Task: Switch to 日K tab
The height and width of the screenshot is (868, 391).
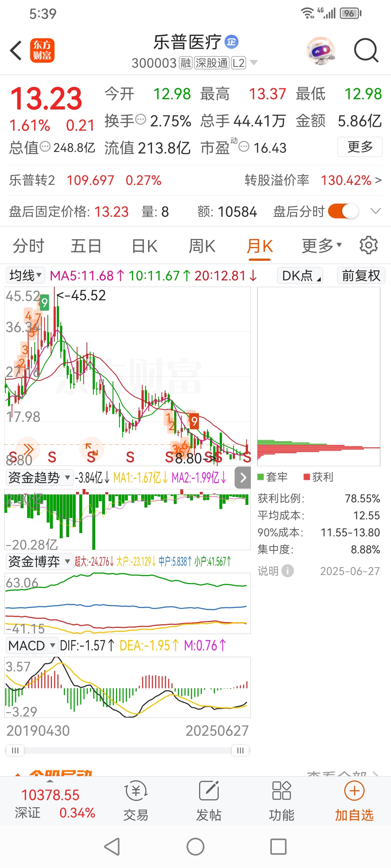Action: point(144,246)
